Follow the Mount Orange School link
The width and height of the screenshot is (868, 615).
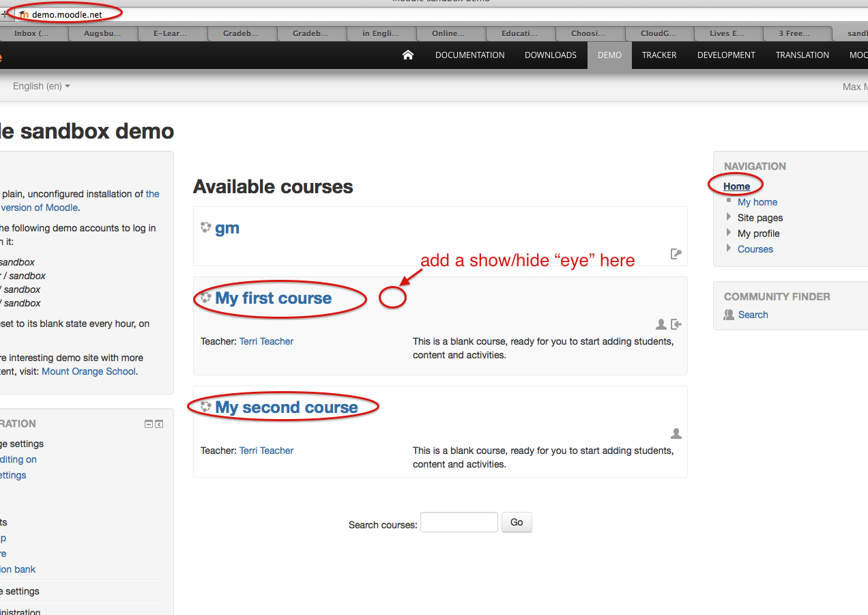(x=89, y=371)
